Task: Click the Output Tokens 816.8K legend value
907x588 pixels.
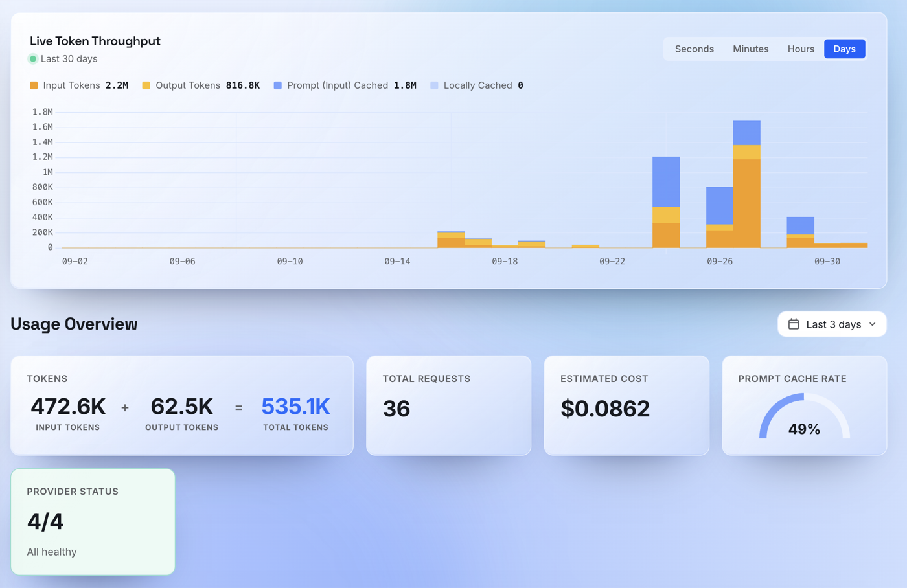Action: [243, 85]
